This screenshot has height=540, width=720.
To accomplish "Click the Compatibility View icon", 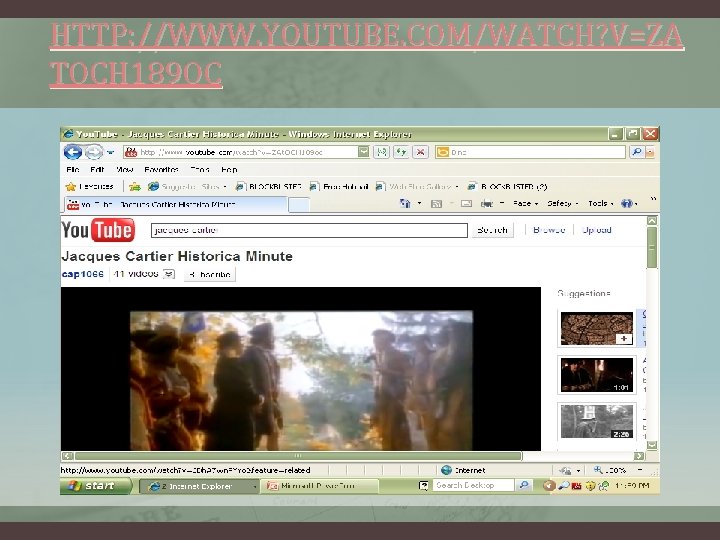I will click(382, 152).
